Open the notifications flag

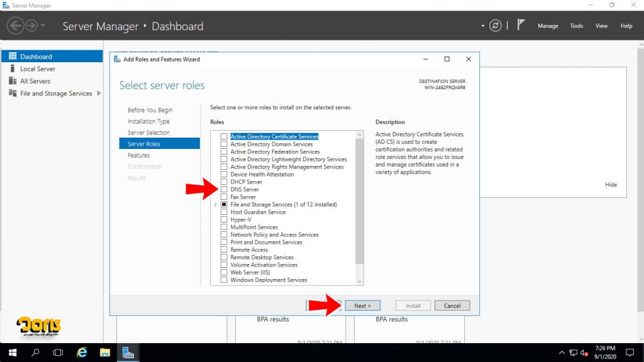[521, 25]
